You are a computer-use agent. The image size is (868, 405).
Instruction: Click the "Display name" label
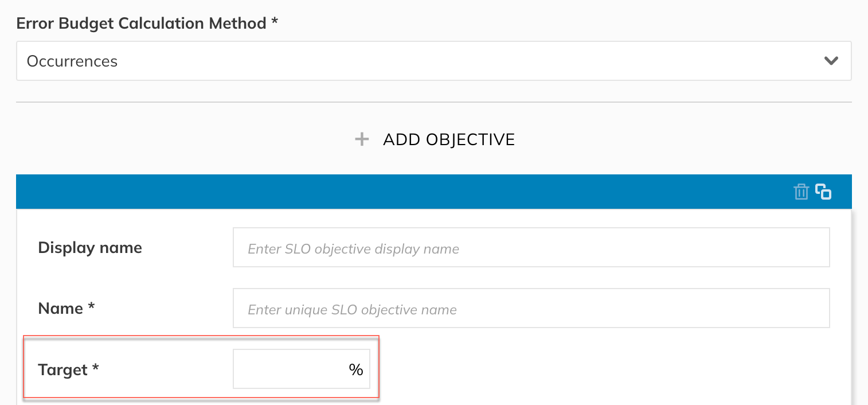pyautogui.click(x=90, y=248)
